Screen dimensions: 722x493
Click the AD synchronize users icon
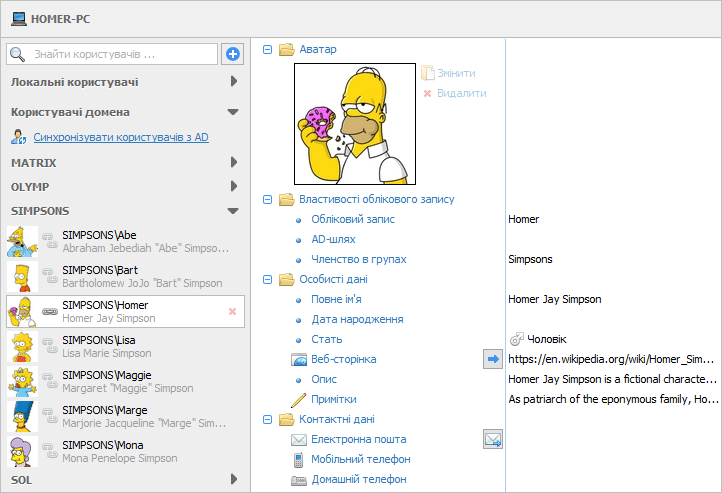[19, 137]
